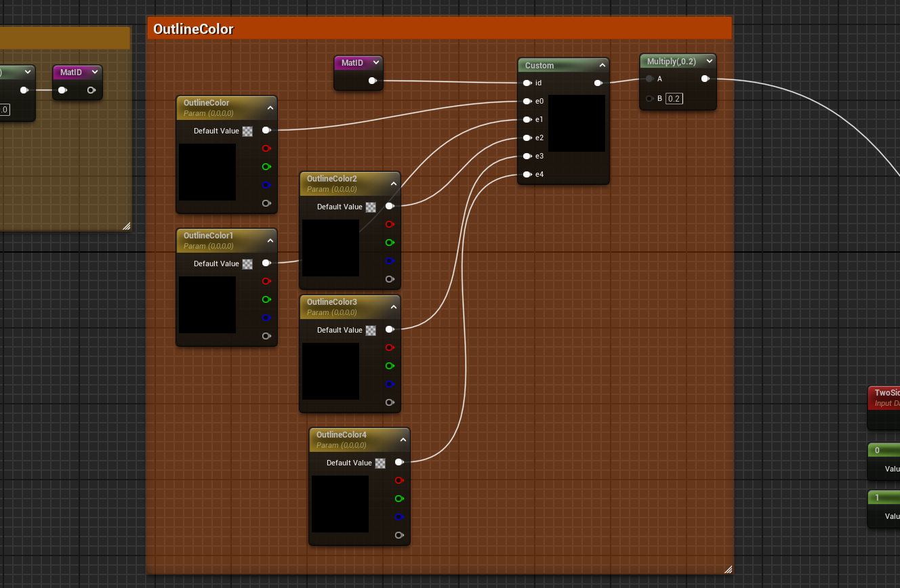Open OutlineColor1 default value color swatch

[247, 264]
